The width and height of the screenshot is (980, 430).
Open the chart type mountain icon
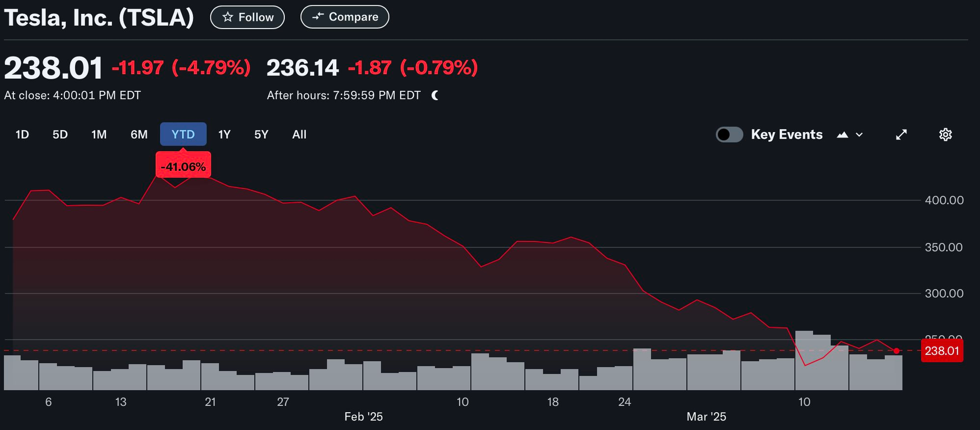[x=843, y=135]
